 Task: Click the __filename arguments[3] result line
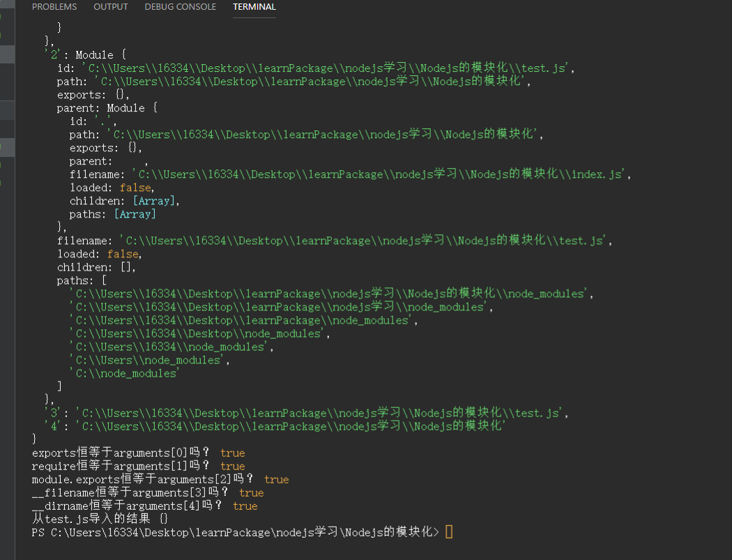148,493
